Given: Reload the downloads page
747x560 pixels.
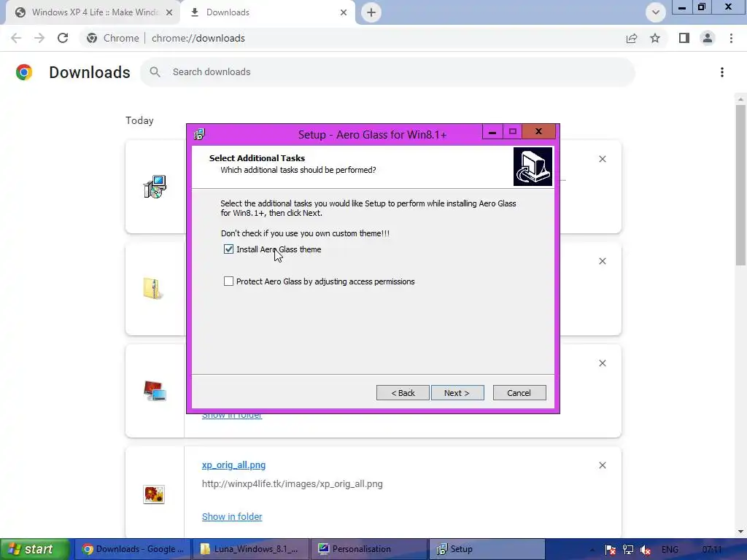Looking at the screenshot, I should tap(63, 38).
